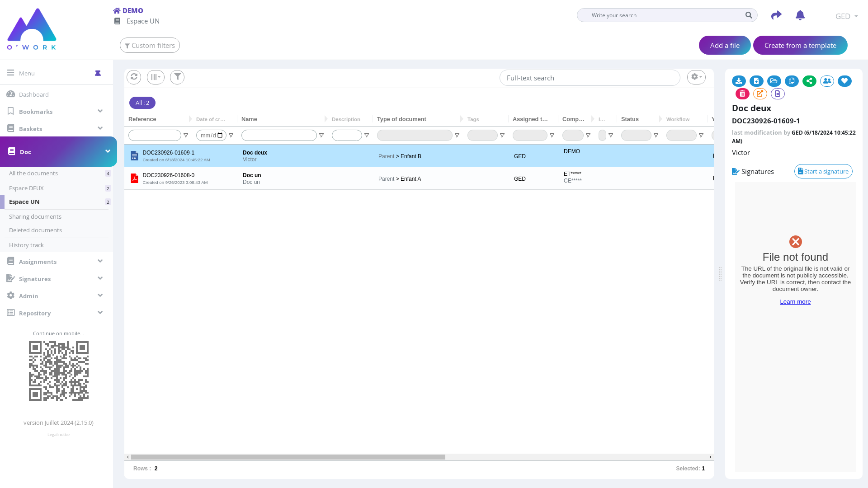Open the GED user dropdown
This screenshot has height=488, width=868.
(x=846, y=16)
